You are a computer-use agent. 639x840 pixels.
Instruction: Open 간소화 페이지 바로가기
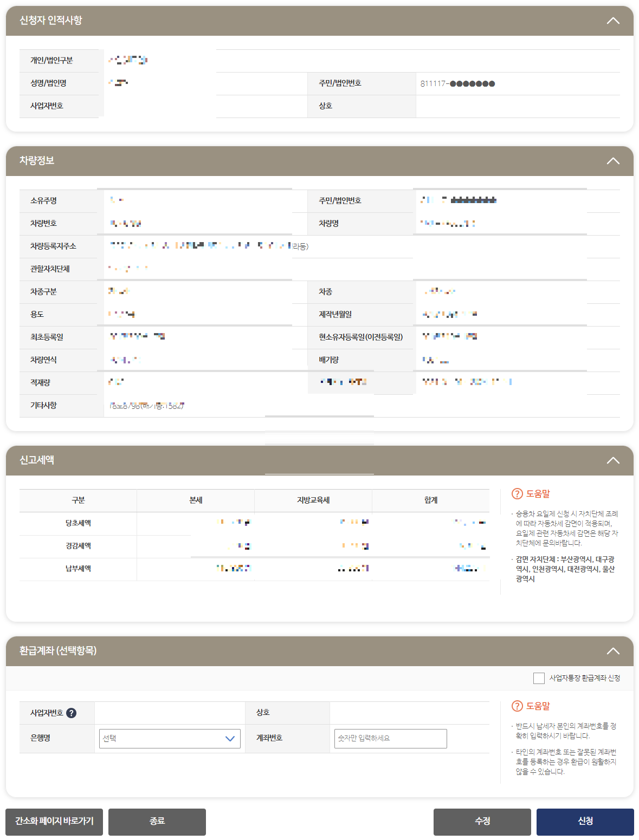pyautogui.click(x=54, y=822)
